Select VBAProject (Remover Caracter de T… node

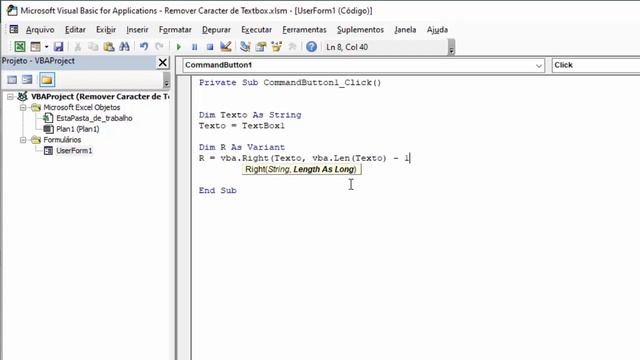point(100,97)
